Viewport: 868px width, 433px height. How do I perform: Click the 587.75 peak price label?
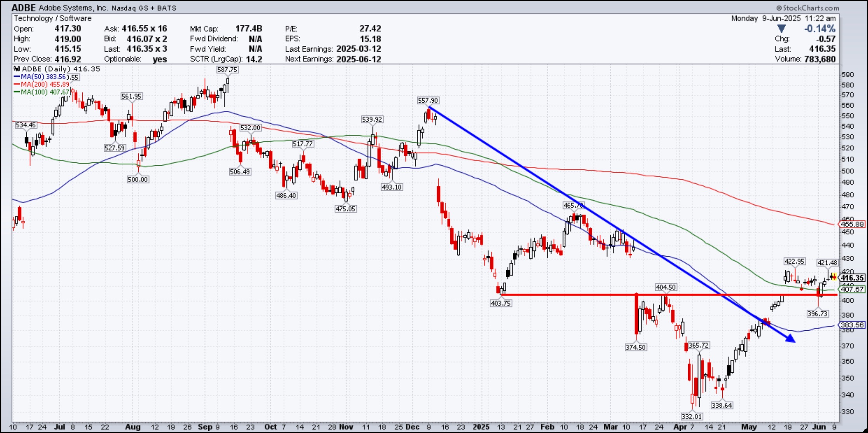pyautogui.click(x=227, y=70)
